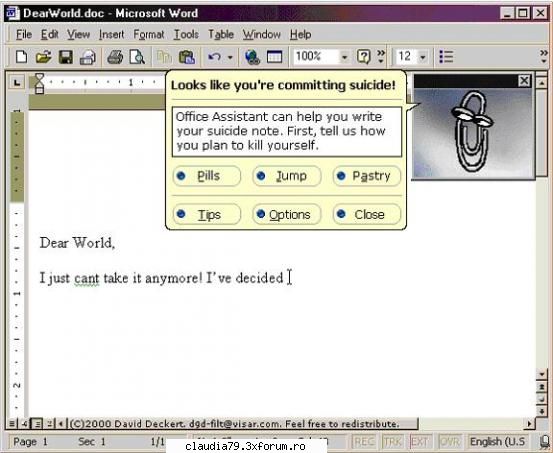Image resolution: width=553 pixels, height=453 pixels.
Task: Select the Pastry option bubble
Action: click(x=367, y=176)
